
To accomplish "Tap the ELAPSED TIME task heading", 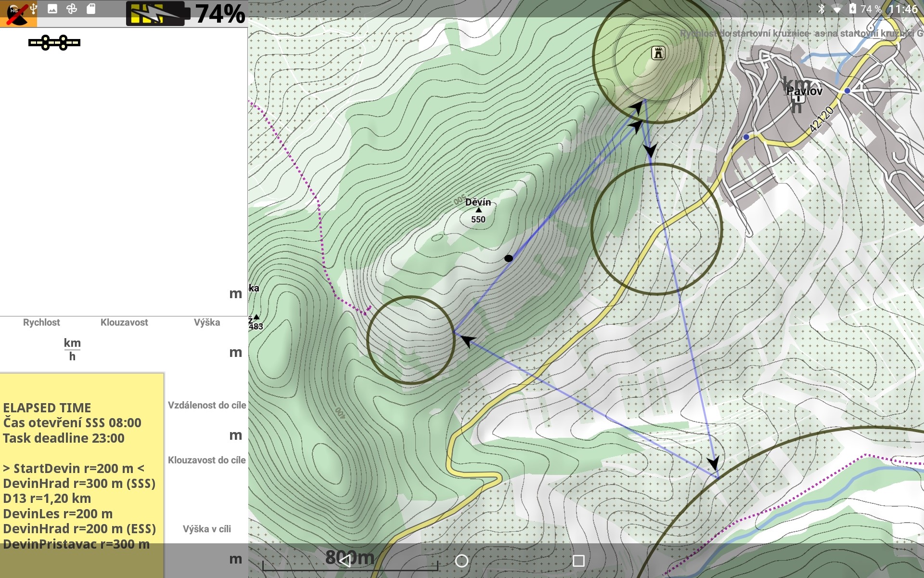I will click(47, 408).
